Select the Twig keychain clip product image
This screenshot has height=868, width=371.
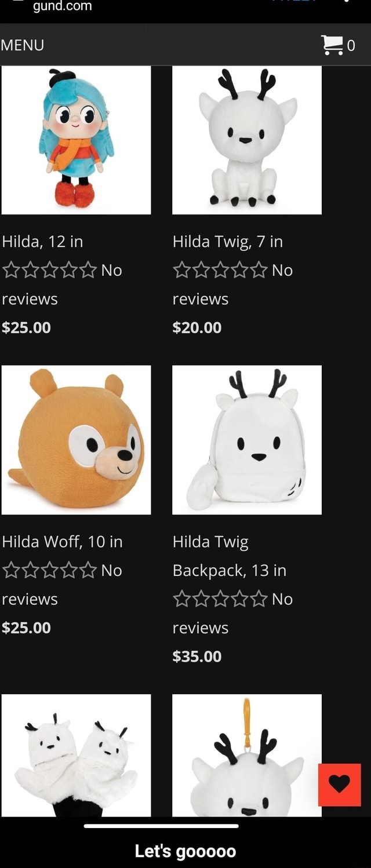(247, 756)
